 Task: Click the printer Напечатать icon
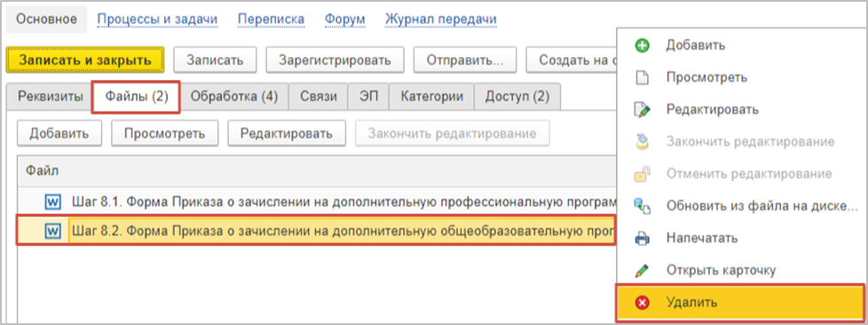(x=642, y=239)
